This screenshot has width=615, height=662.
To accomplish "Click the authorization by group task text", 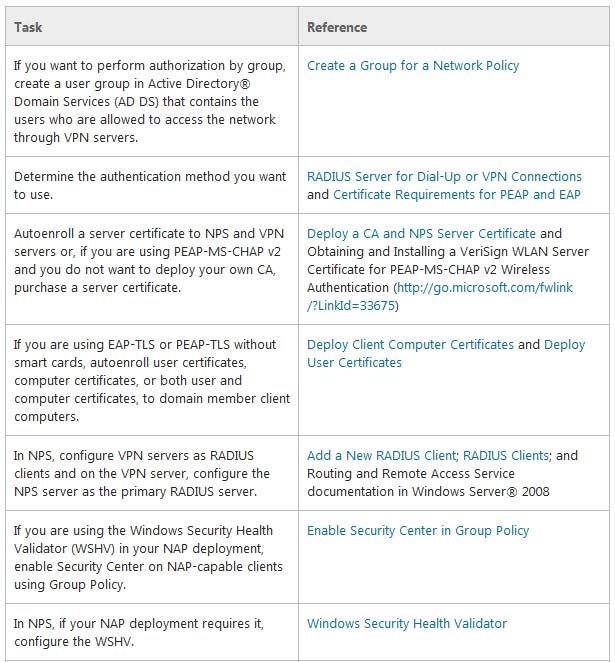I will 150,102.
